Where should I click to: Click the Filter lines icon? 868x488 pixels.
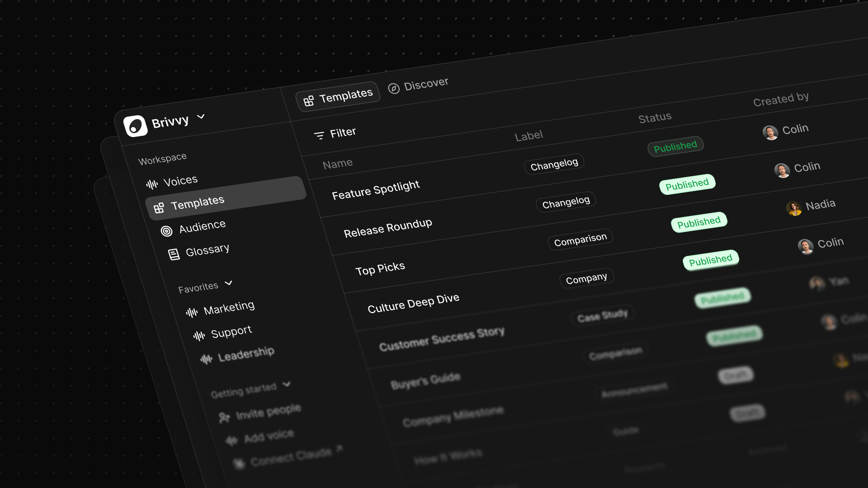coord(319,136)
